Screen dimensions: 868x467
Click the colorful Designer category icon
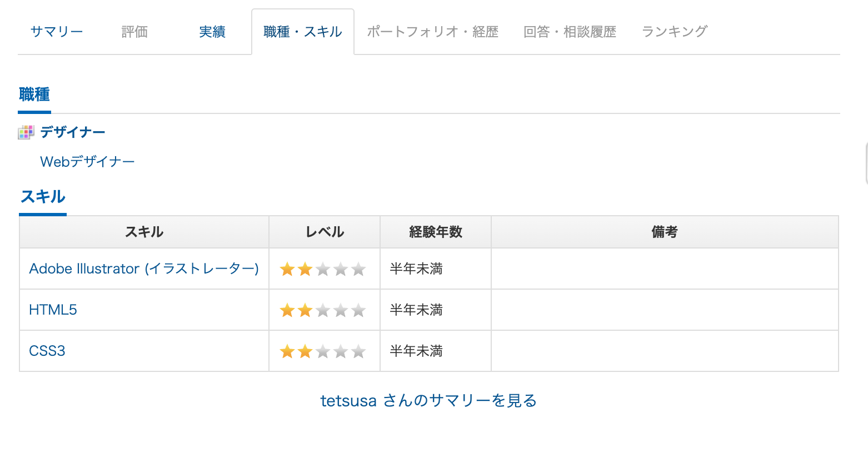(26, 132)
